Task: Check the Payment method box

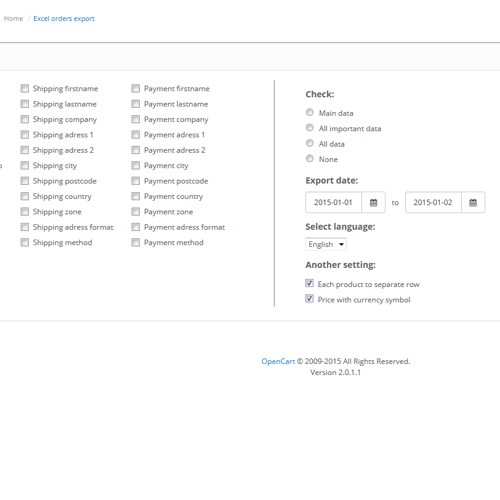Action: coord(135,242)
